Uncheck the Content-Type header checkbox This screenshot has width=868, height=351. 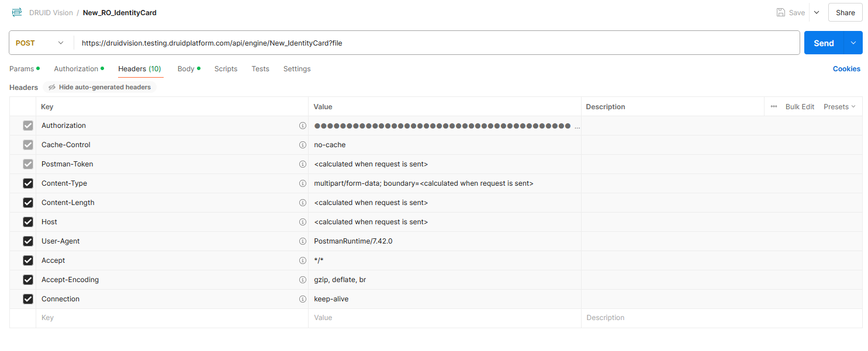tap(27, 183)
